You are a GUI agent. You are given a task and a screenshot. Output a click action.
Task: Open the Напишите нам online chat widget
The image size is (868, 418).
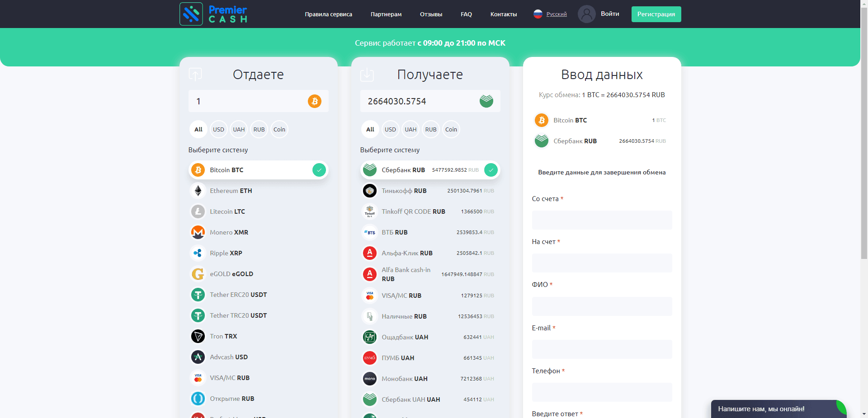click(x=761, y=409)
